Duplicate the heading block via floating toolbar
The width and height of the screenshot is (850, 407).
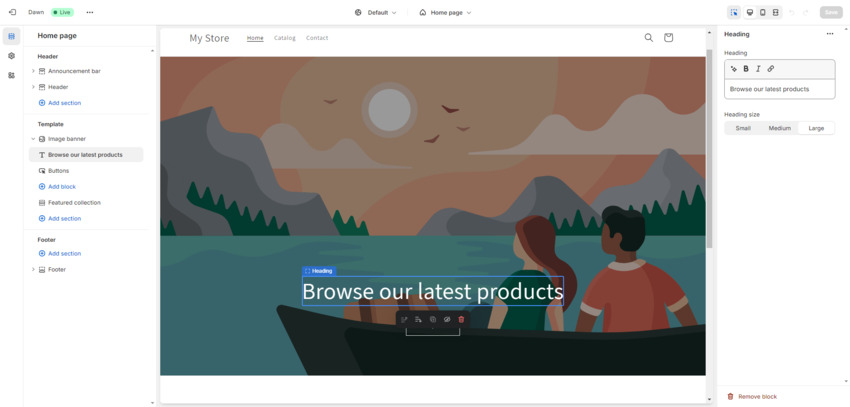pyautogui.click(x=433, y=320)
